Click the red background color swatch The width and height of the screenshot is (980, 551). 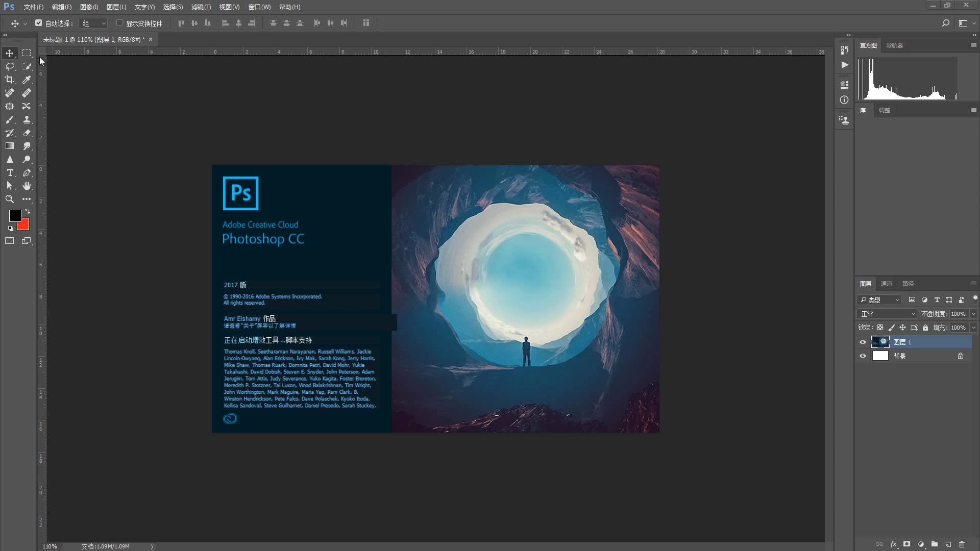24,226
